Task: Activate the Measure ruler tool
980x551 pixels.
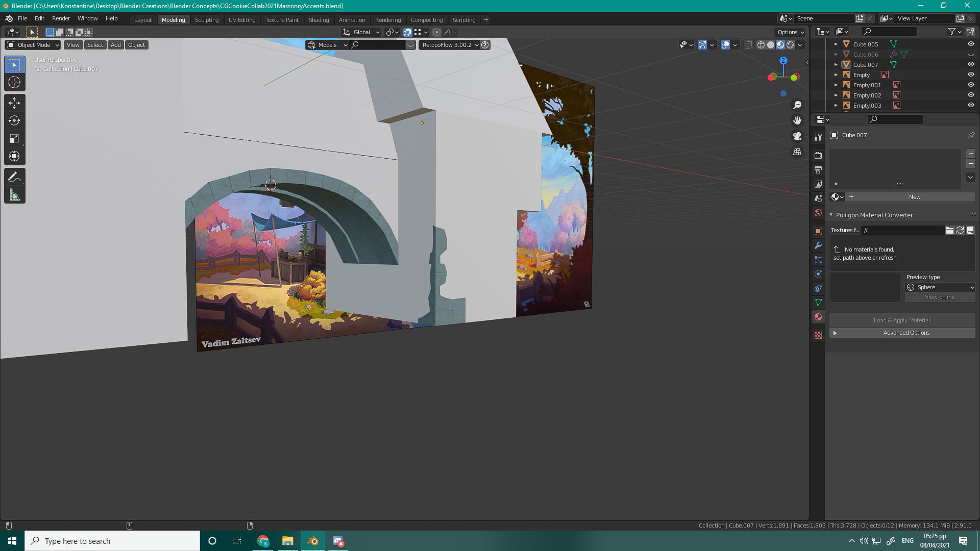Action: [14, 195]
